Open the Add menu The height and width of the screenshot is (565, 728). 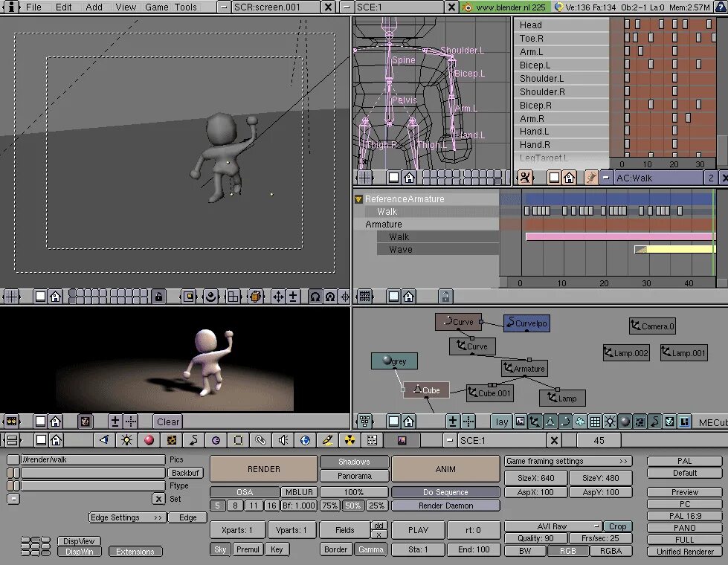click(x=94, y=7)
